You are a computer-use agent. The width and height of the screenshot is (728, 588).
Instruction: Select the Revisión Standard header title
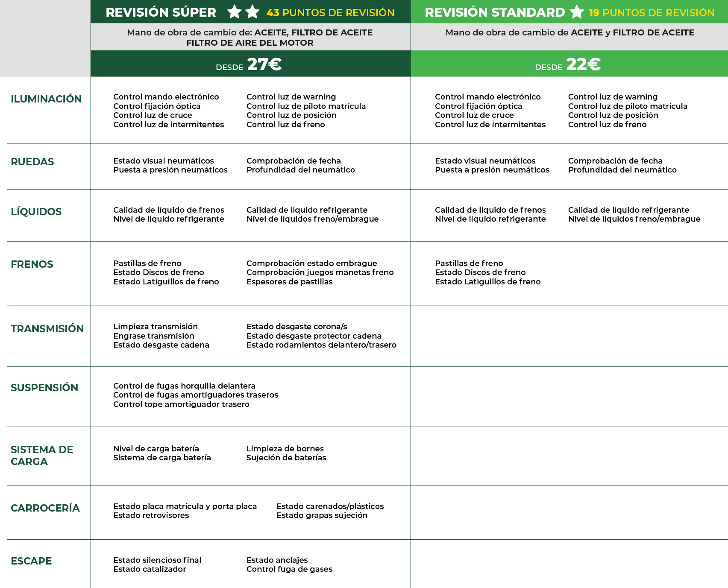(x=495, y=12)
